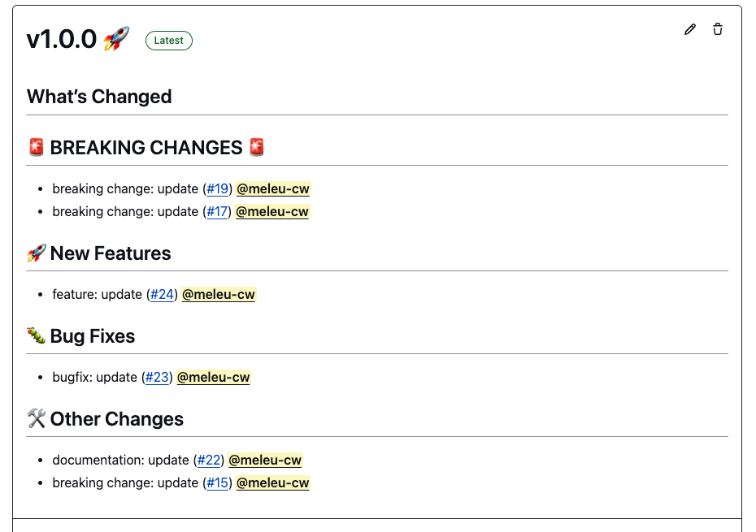Click the caterpillar emoji beside Bug Fixes
756x532 pixels.
(x=37, y=335)
